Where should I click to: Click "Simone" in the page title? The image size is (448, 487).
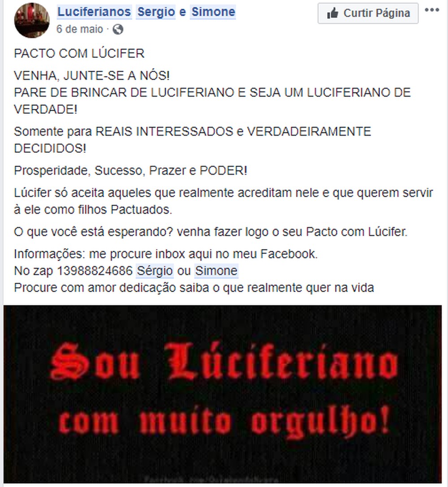coord(213,12)
